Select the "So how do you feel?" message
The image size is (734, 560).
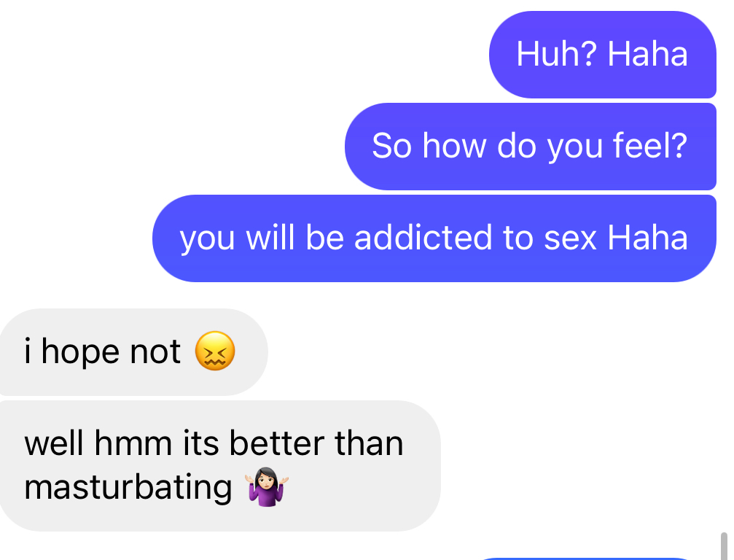click(x=531, y=147)
